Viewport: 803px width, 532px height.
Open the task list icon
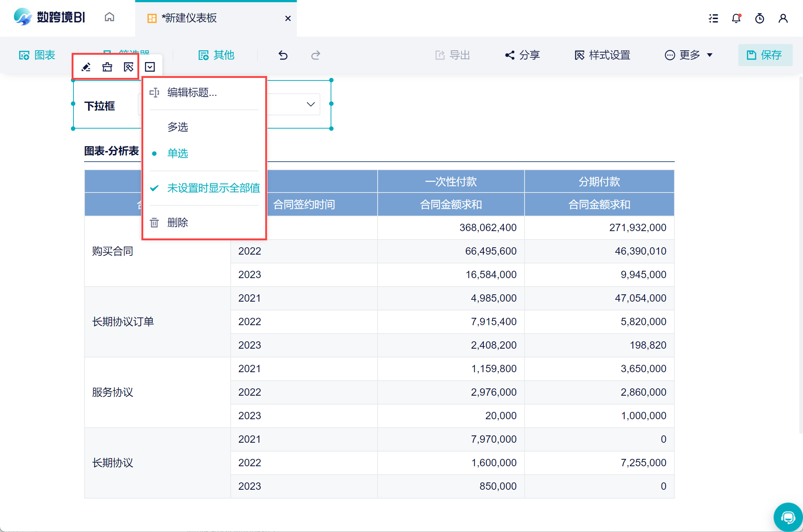point(713,18)
